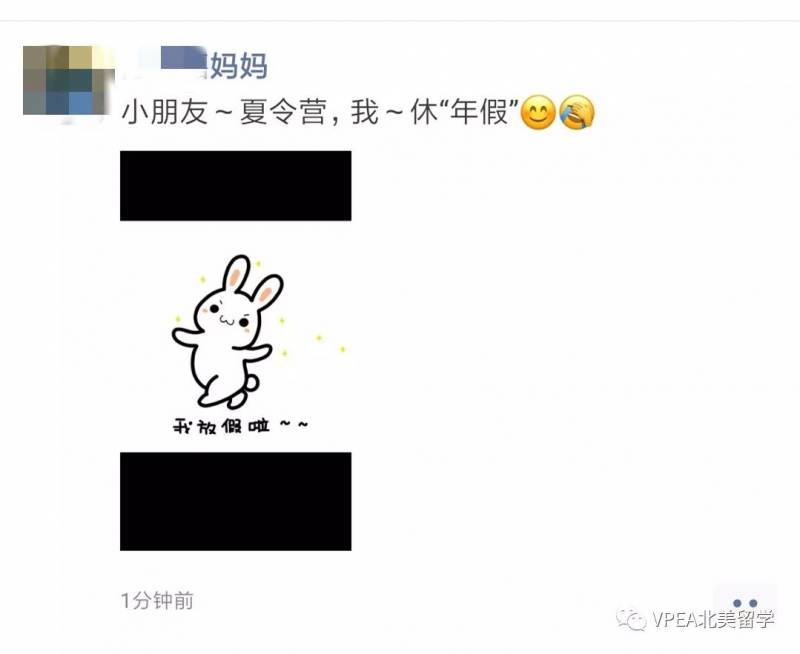800x654 pixels.
Task: Open the poster's pixelated avatar
Action: [69, 81]
